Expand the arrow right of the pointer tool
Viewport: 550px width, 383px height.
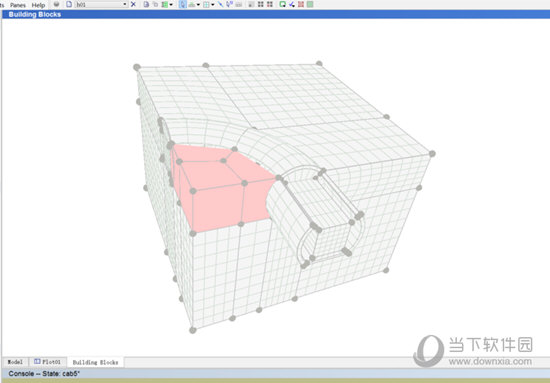click(x=198, y=5)
